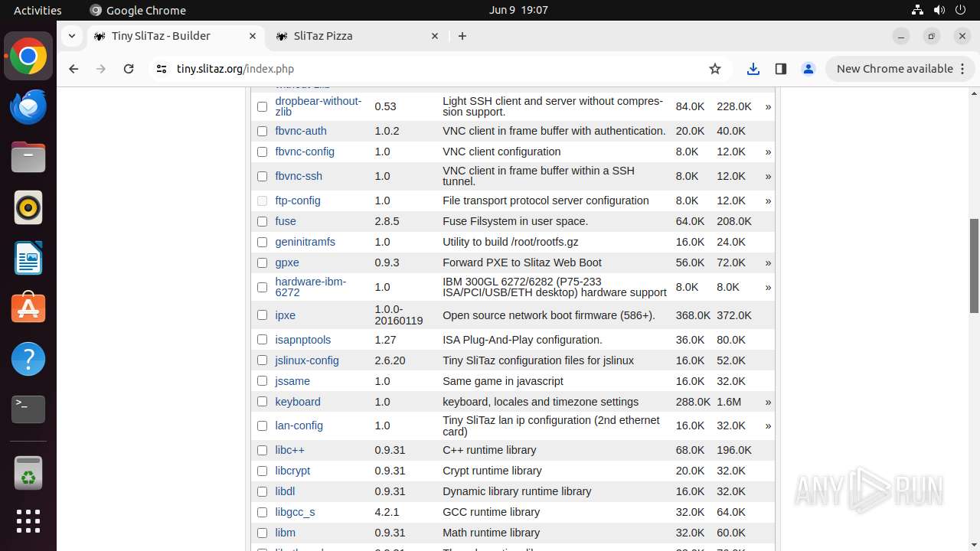Launch Thunderbird mail from the dock

pyautogui.click(x=28, y=107)
